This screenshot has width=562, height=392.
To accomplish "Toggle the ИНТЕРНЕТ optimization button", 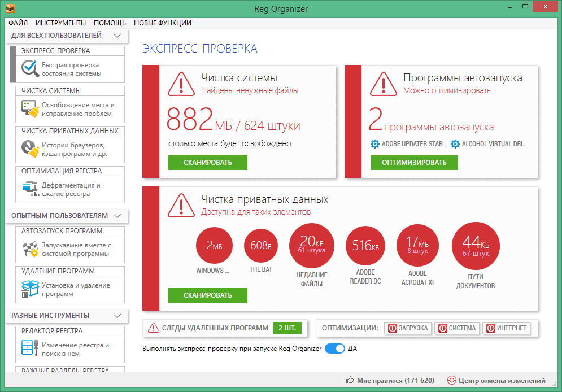I will click(x=507, y=328).
